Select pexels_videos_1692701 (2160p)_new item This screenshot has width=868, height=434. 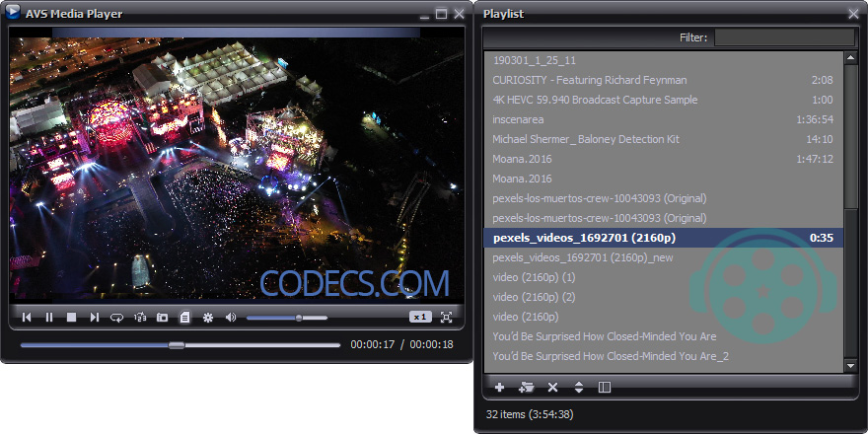(x=663, y=257)
